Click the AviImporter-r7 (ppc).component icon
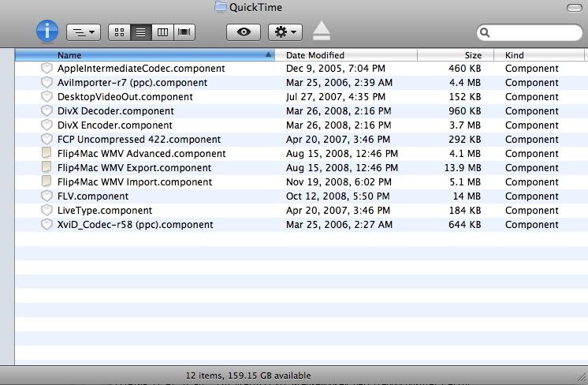The width and height of the screenshot is (588, 385). (x=47, y=83)
